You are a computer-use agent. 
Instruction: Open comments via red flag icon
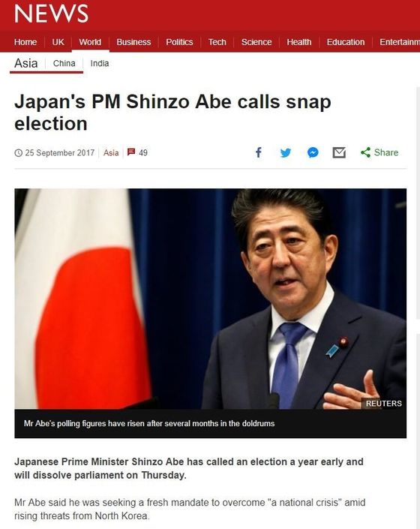point(131,152)
